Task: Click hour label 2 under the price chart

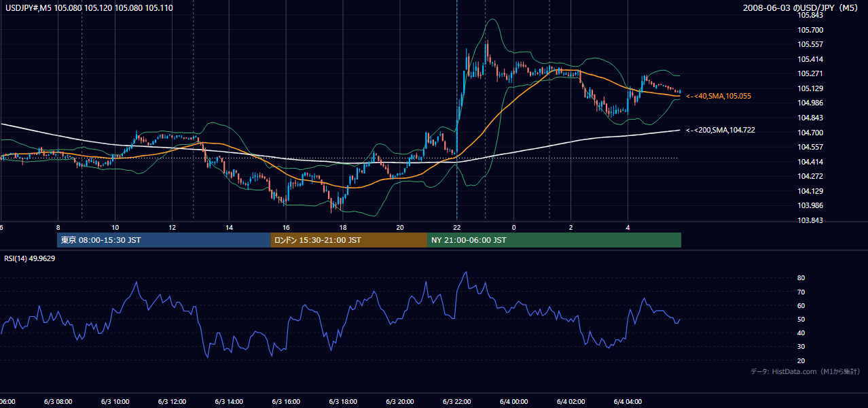Action: pos(571,228)
